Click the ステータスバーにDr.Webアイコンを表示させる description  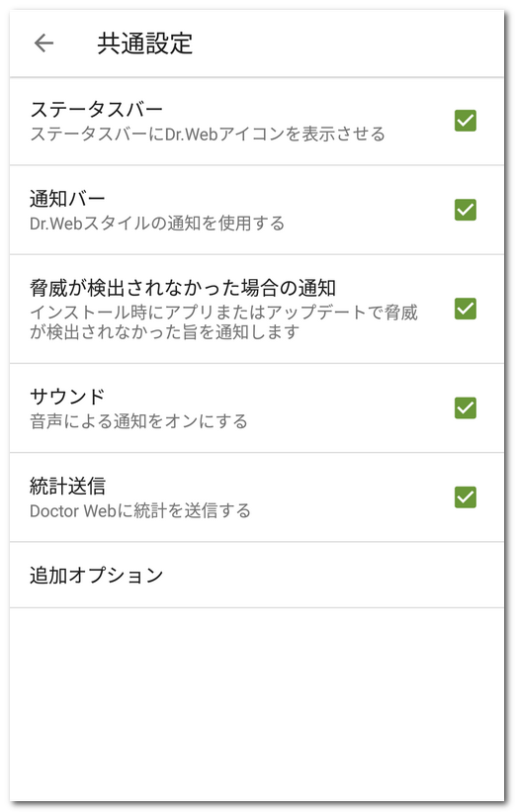207,135
